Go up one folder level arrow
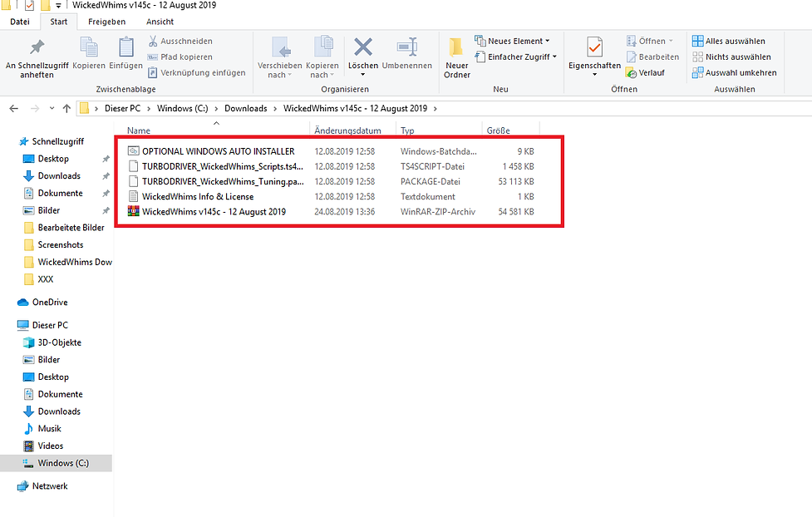The height and width of the screenshot is (517, 812). 66,108
